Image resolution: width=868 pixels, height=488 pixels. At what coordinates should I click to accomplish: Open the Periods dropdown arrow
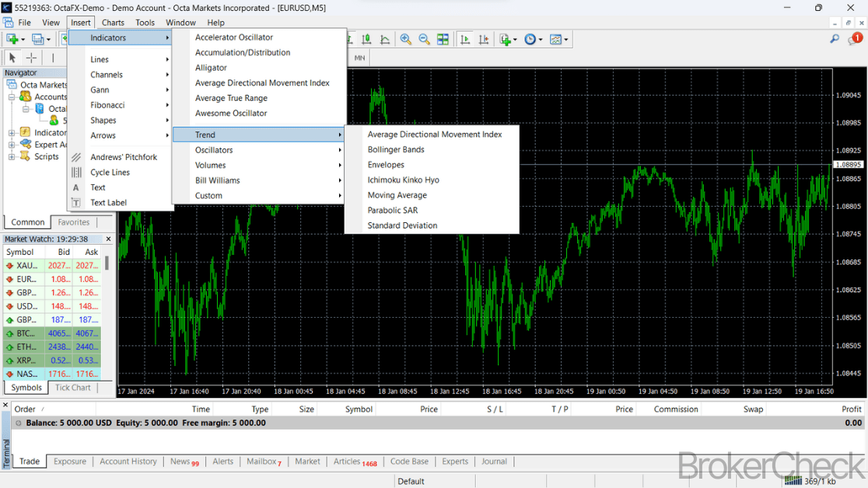(541, 40)
